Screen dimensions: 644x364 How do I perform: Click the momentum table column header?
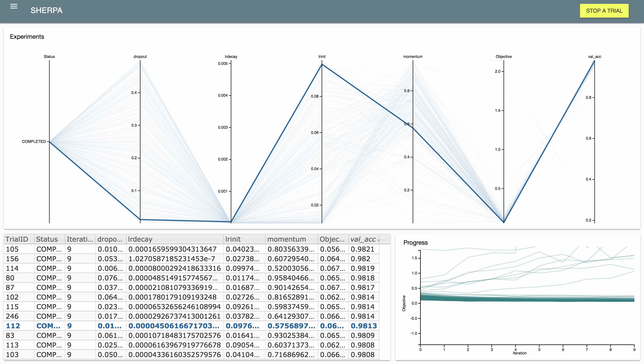(292, 239)
